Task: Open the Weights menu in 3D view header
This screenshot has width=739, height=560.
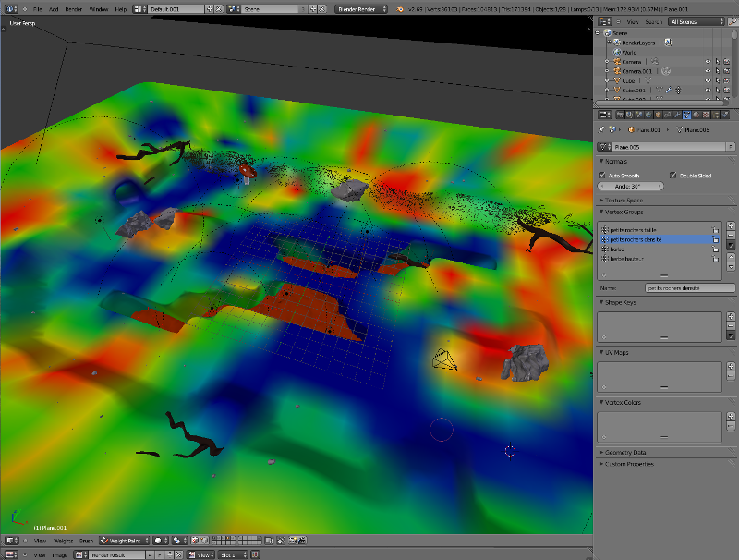Action: [63, 541]
